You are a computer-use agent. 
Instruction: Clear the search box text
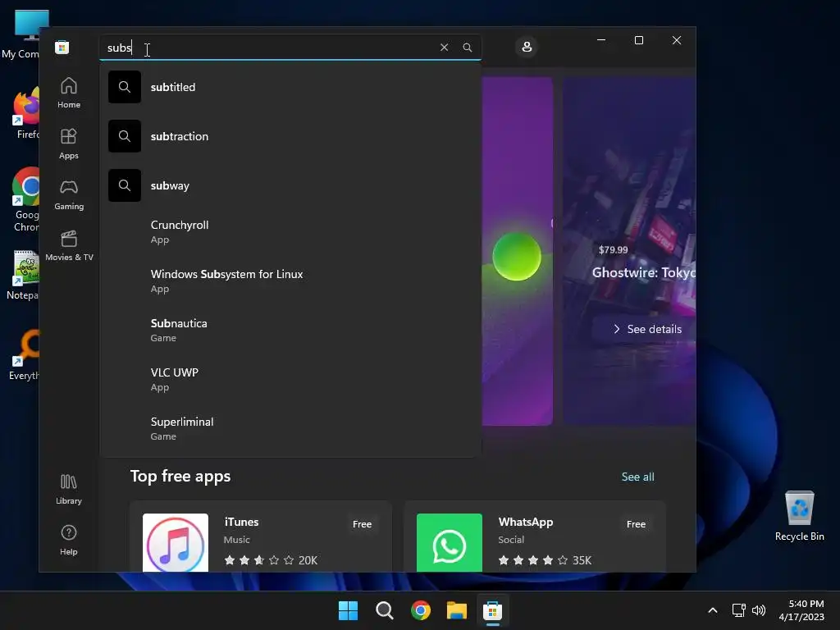444,47
